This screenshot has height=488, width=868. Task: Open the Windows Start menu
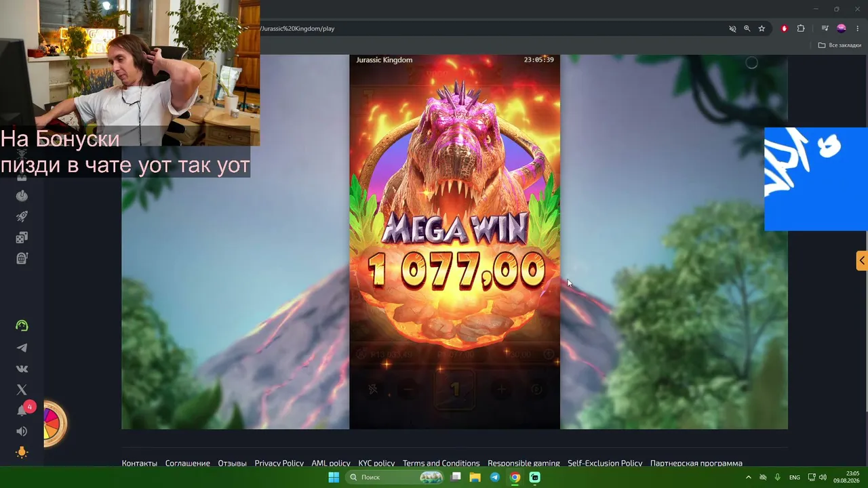point(334,477)
